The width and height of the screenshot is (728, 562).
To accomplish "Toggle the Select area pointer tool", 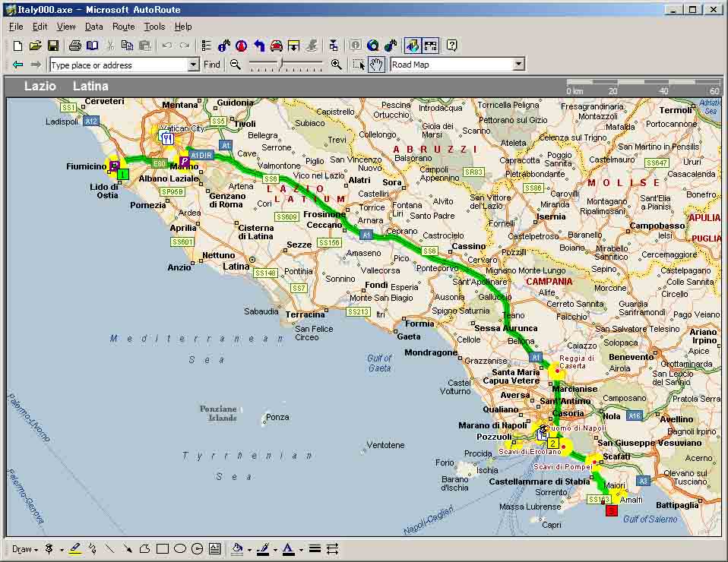I will [x=359, y=65].
